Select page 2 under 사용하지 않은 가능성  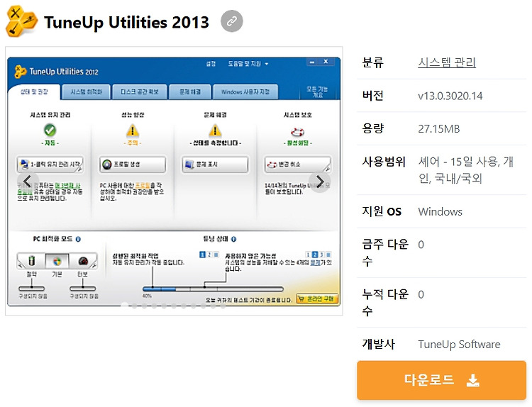coord(315,255)
